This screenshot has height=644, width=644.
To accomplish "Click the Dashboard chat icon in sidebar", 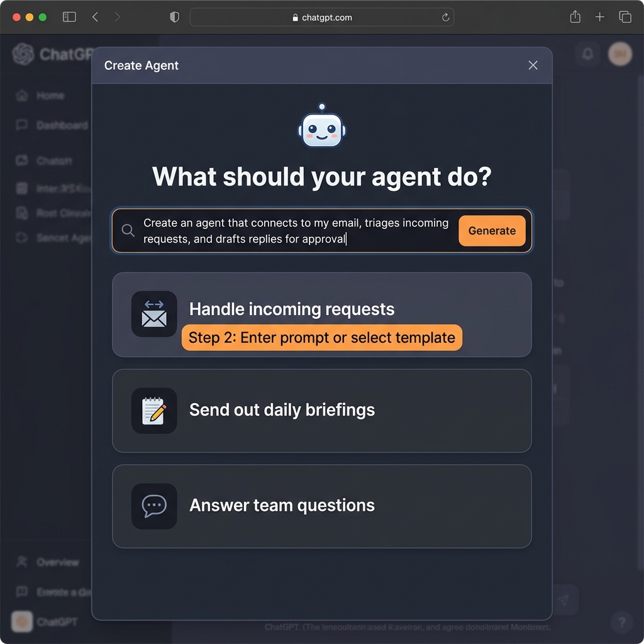I will click(x=22, y=125).
